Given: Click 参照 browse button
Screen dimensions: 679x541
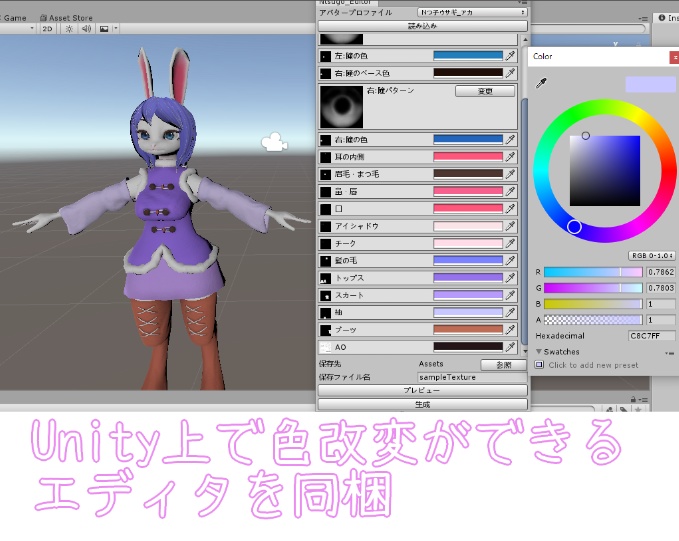Looking at the screenshot, I should point(504,365).
